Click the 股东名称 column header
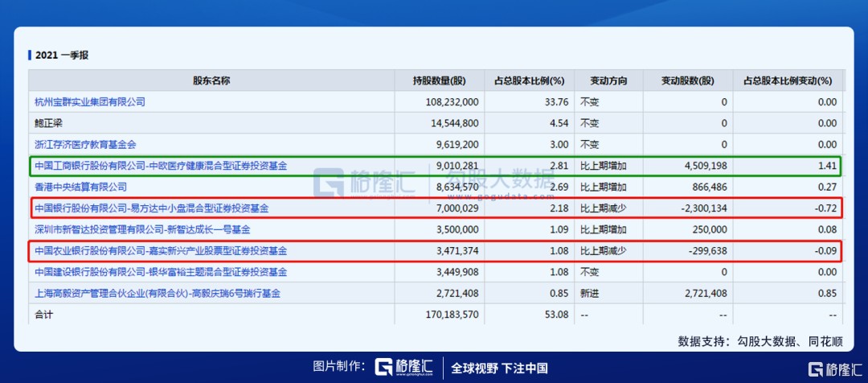Image resolution: width=868 pixels, height=383 pixels. [211, 80]
